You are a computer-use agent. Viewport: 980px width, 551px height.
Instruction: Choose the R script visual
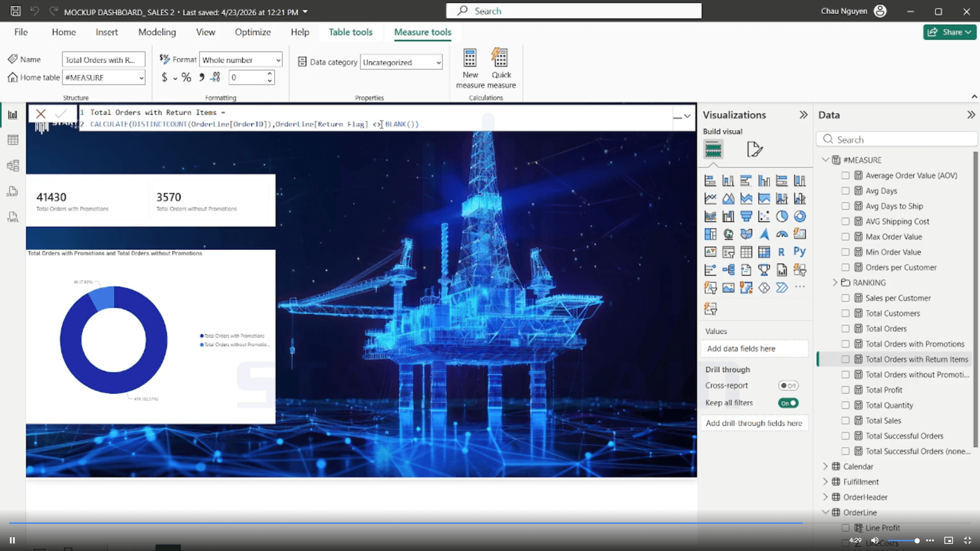781,252
